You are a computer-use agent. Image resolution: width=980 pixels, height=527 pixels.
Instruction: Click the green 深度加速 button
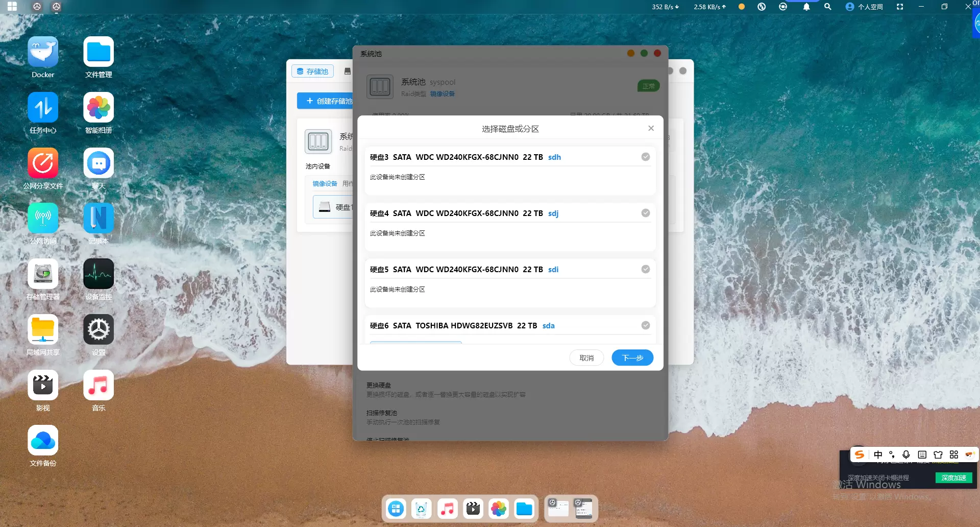(953, 477)
